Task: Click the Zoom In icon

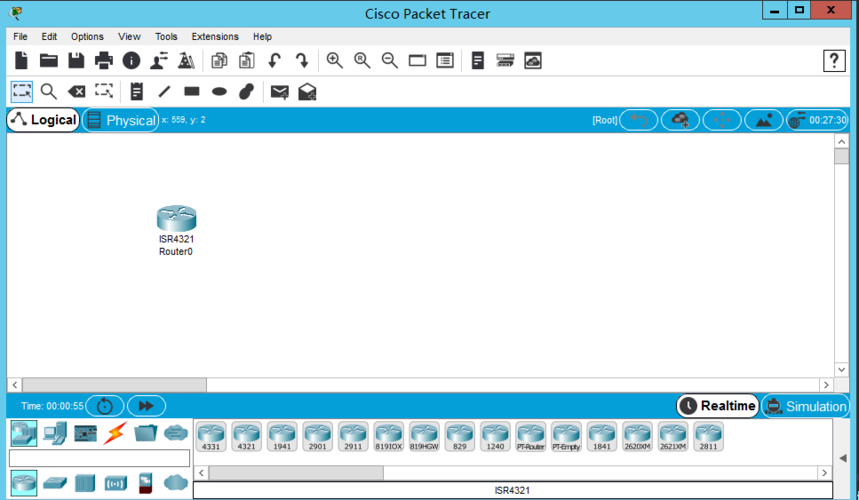Action: click(335, 61)
